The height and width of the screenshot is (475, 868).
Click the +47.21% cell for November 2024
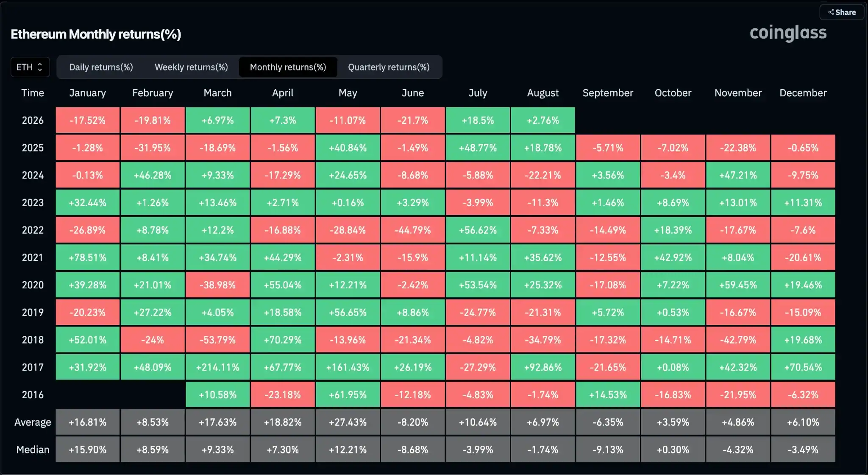tap(738, 175)
